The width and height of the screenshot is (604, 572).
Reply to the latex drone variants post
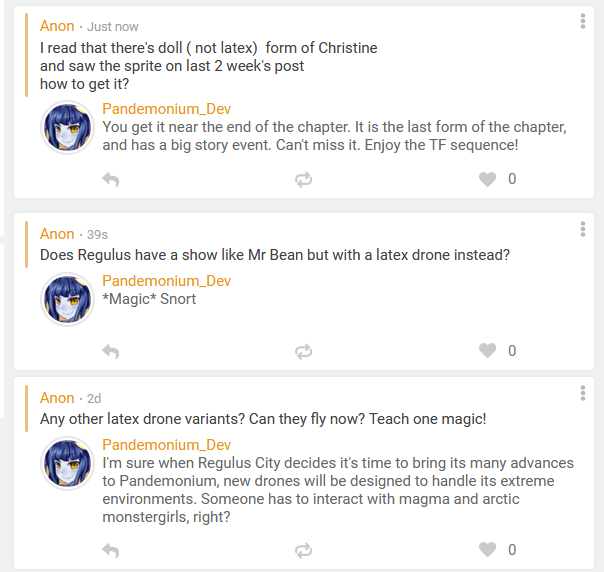pyautogui.click(x=111, y=550)
